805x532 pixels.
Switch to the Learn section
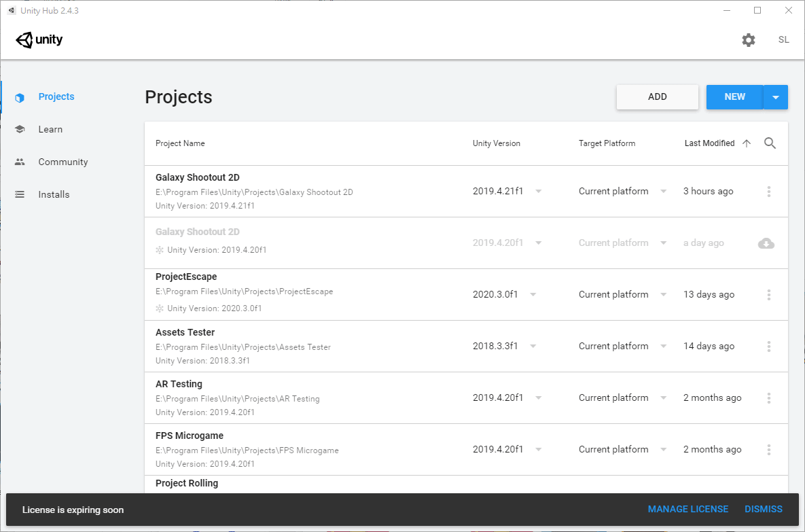pyautogui.click(x=50, y=129)
